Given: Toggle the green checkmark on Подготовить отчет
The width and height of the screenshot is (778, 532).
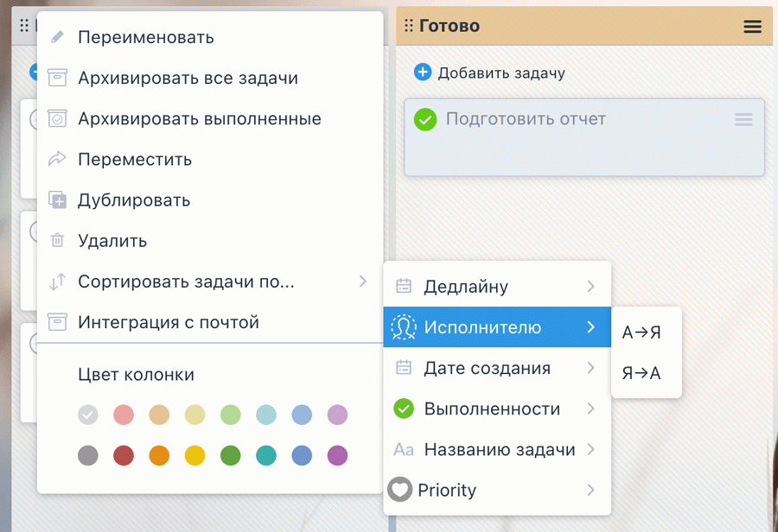Looking at the screenshot, I should (x=425, y=119).
